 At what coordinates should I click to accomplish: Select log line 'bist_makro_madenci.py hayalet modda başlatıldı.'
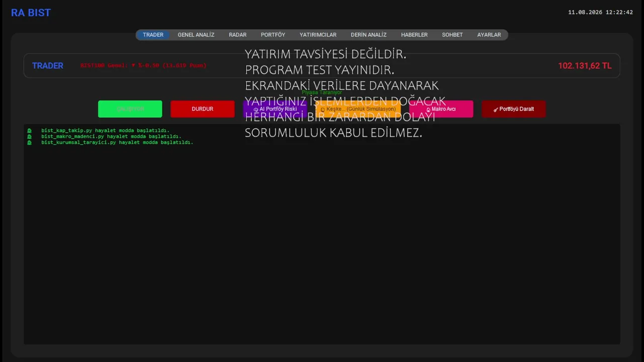point(111,137)
